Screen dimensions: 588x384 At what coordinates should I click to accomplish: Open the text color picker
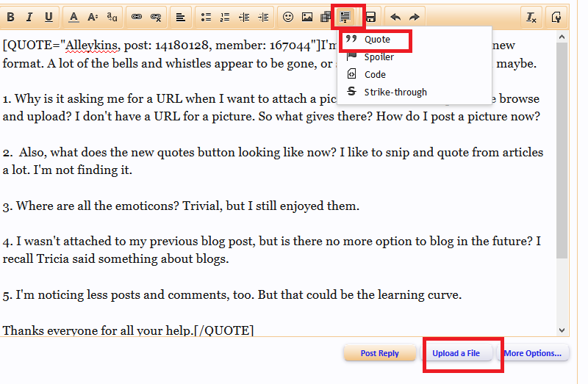pyautogui.click(x=74, y=16)
